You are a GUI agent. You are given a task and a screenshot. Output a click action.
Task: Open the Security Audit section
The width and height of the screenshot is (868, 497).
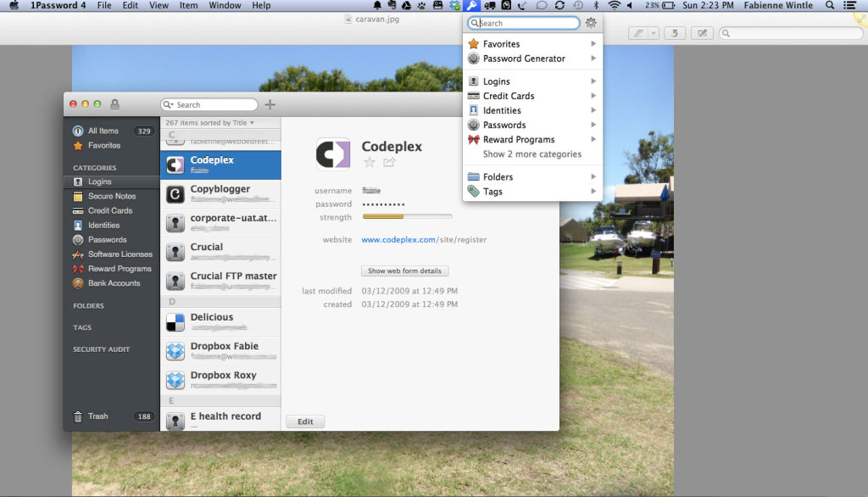[102, 349]
